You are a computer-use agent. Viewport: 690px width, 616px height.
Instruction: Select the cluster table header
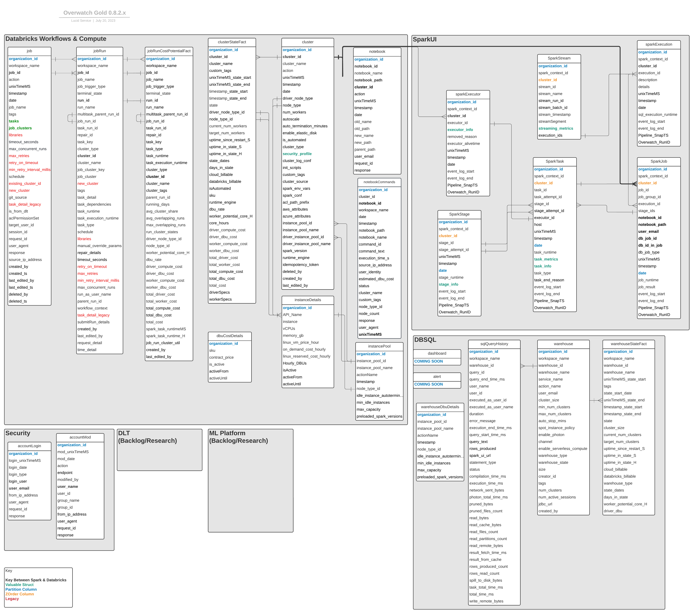[x=308, y=42]
